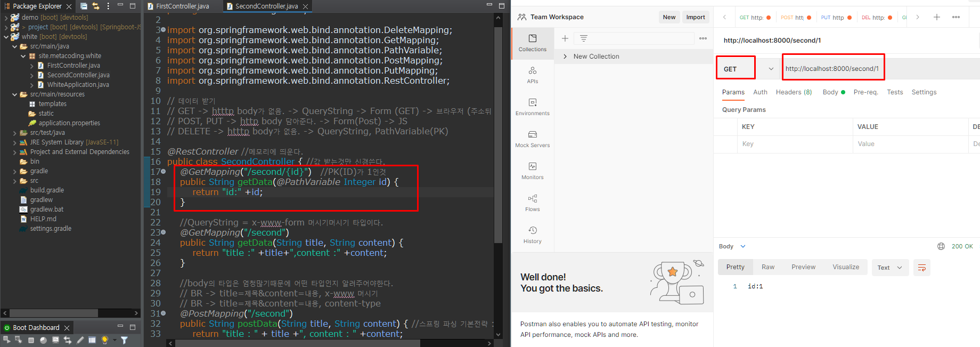Expand the New Collection entry

pos(565,57)
